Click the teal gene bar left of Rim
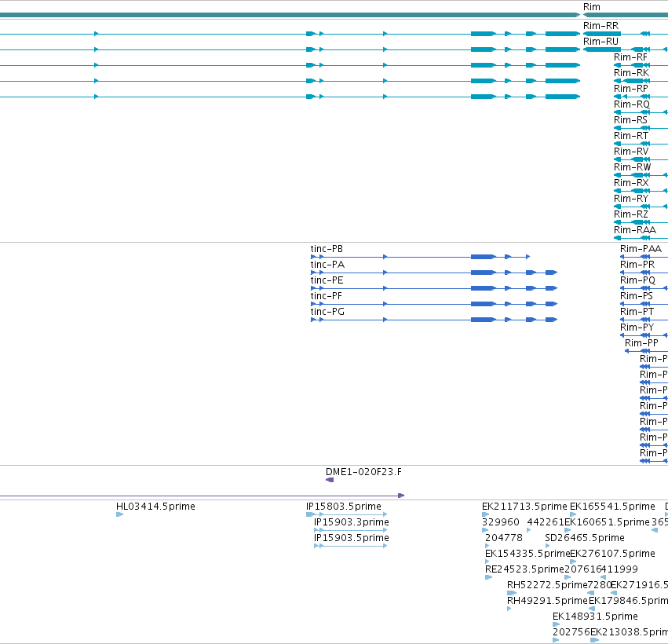This screenshot has width=668, height=644. 290,15
